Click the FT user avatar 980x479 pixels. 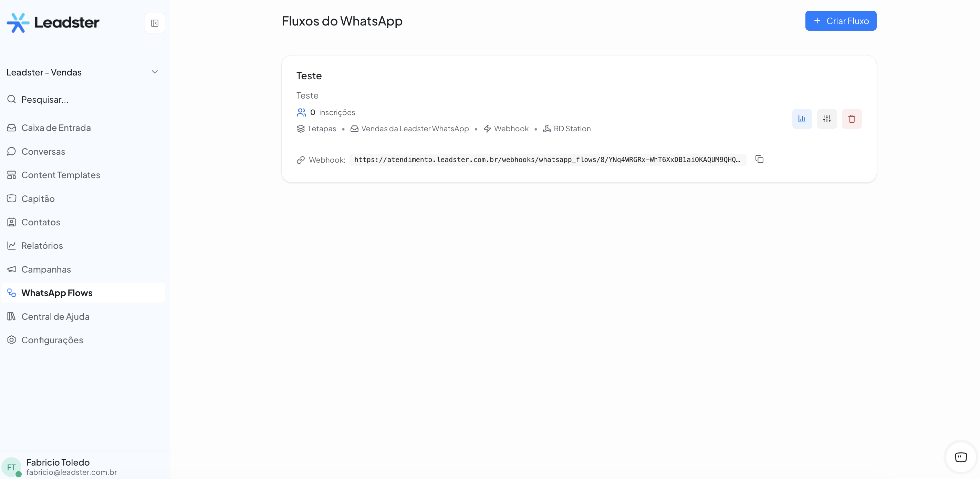(x=11, y=467)
